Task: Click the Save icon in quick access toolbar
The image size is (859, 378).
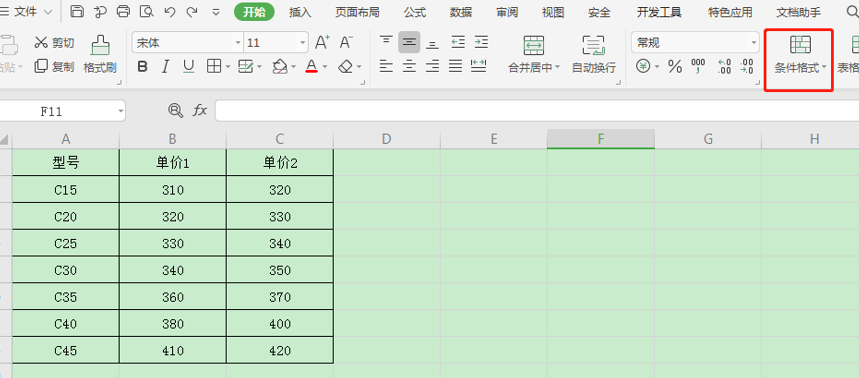Action: click(77, 12)
